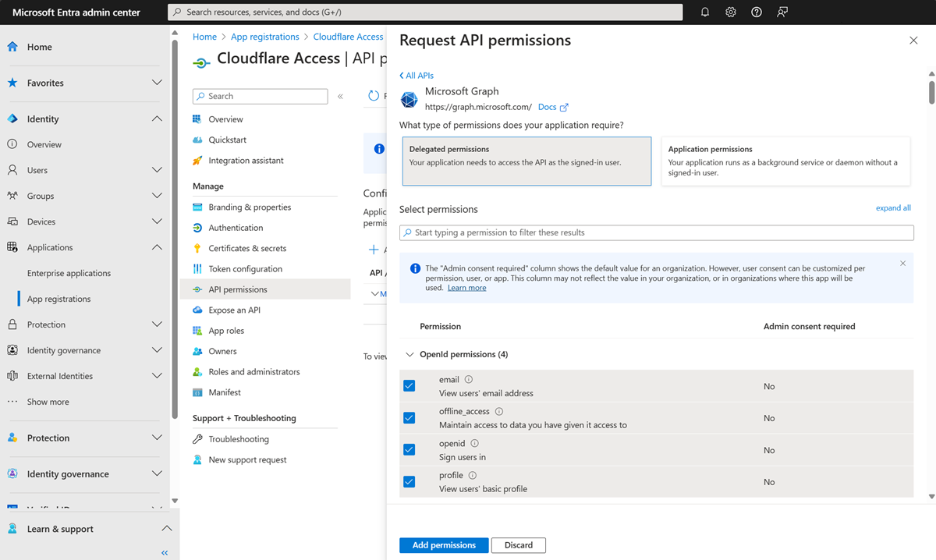Image resolution: width=936 pixels, height=560 pixels.
Task: Click the App roles grid icon
Action: [197, 331]
